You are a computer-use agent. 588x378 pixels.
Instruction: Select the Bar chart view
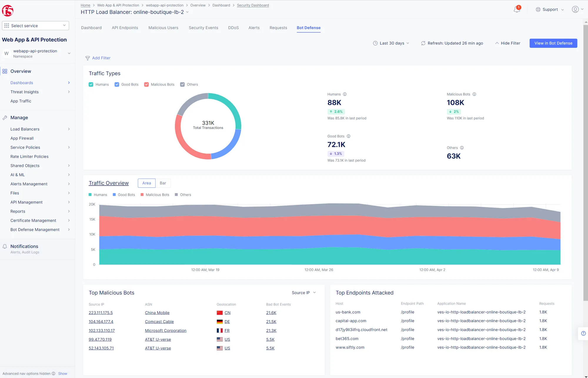[163, 183]
